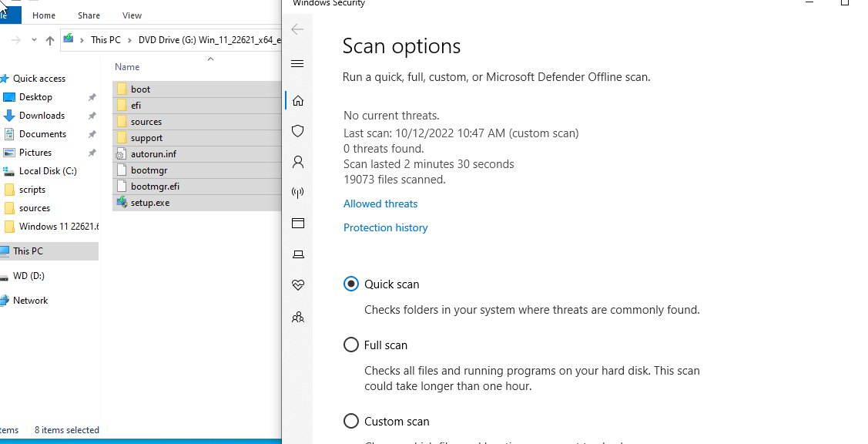Switch to the View ribbon tab
Viewport: 868px width, 444px height.
pos(132,15)
